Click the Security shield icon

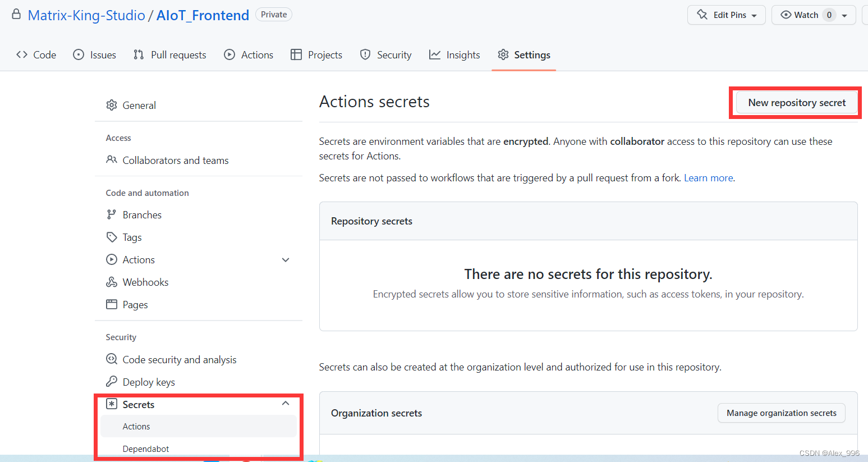(x=365, y=54)
